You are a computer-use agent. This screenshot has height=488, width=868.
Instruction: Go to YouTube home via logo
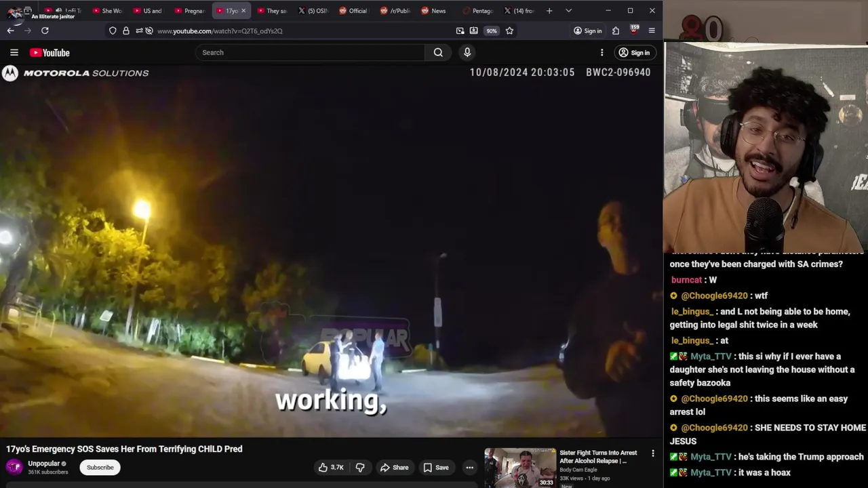point(50,52)
